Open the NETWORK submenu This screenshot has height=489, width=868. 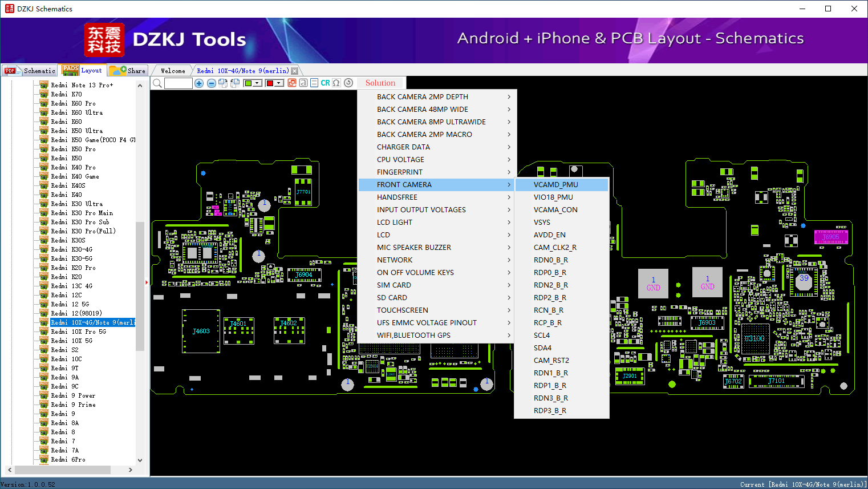[x=437, y=260]
